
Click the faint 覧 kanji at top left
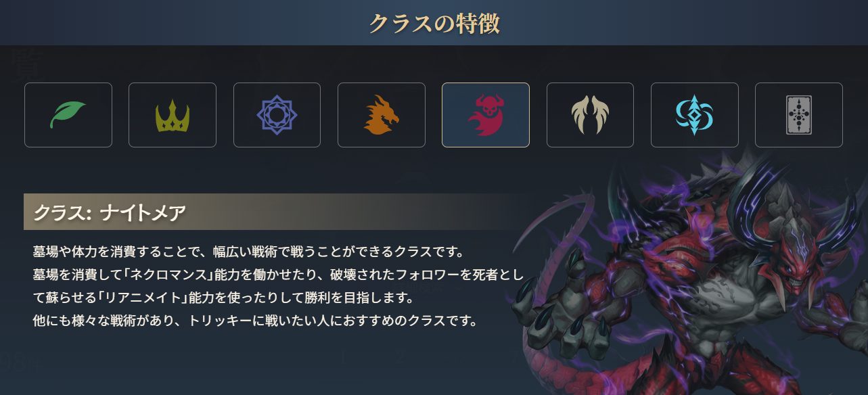click(x=28, y=65)
